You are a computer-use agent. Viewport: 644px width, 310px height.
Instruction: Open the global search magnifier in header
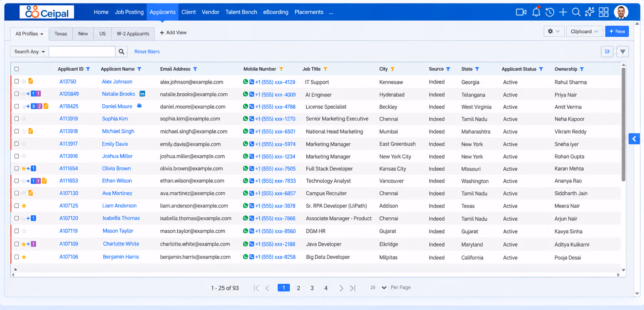coord(576,12)
